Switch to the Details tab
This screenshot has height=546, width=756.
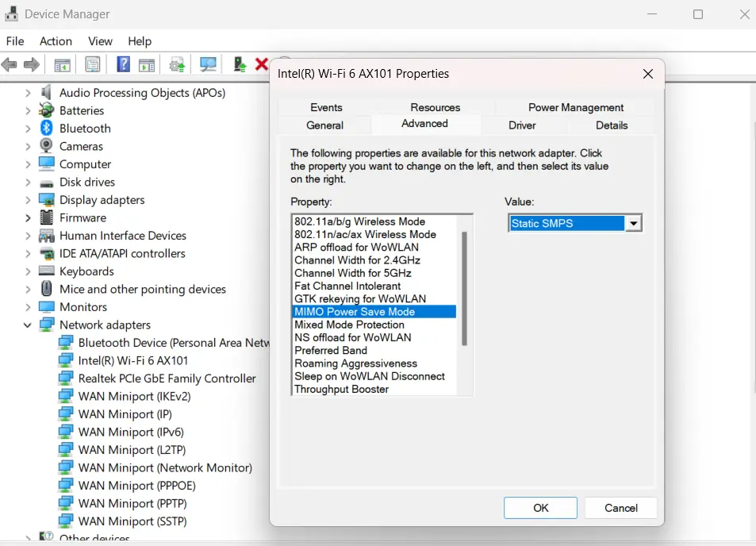click(x=612, y=125)
